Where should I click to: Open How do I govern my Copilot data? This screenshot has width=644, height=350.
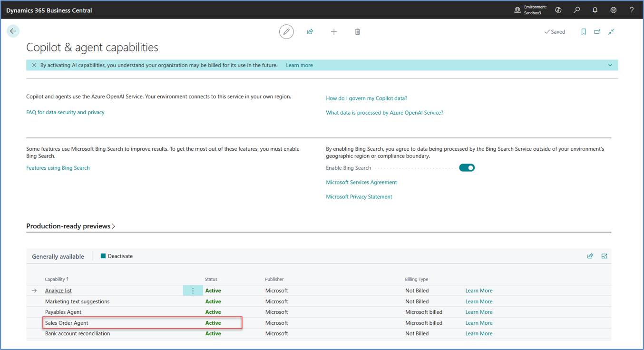(366, 98)
